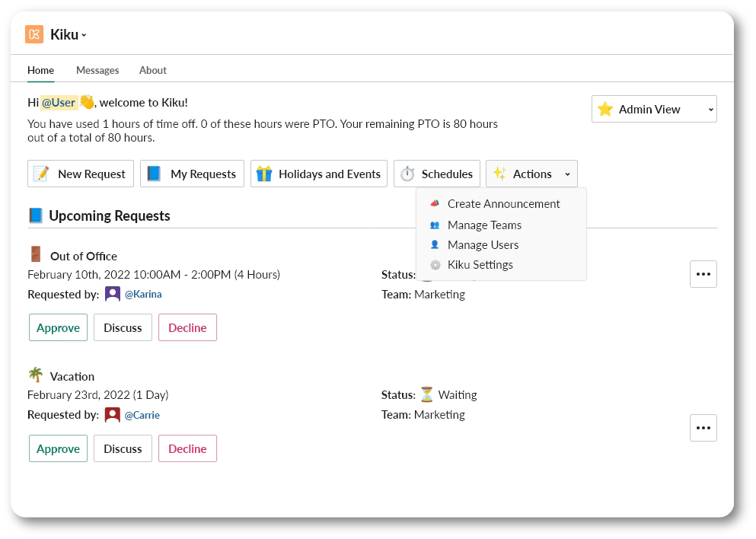Viewport: 756px width, 539px height.
Task: Open @Carrie's profile link
Action: [142, 415]
